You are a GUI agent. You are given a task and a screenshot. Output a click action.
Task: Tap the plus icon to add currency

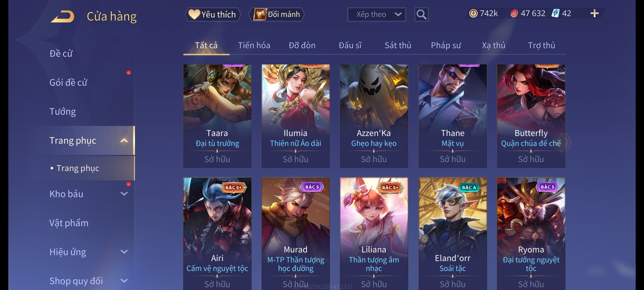595,13
